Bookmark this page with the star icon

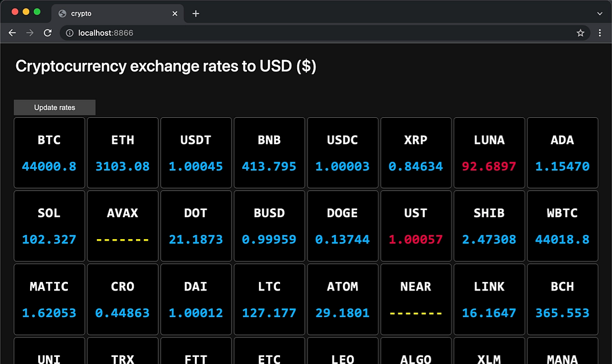coord(580,33)
